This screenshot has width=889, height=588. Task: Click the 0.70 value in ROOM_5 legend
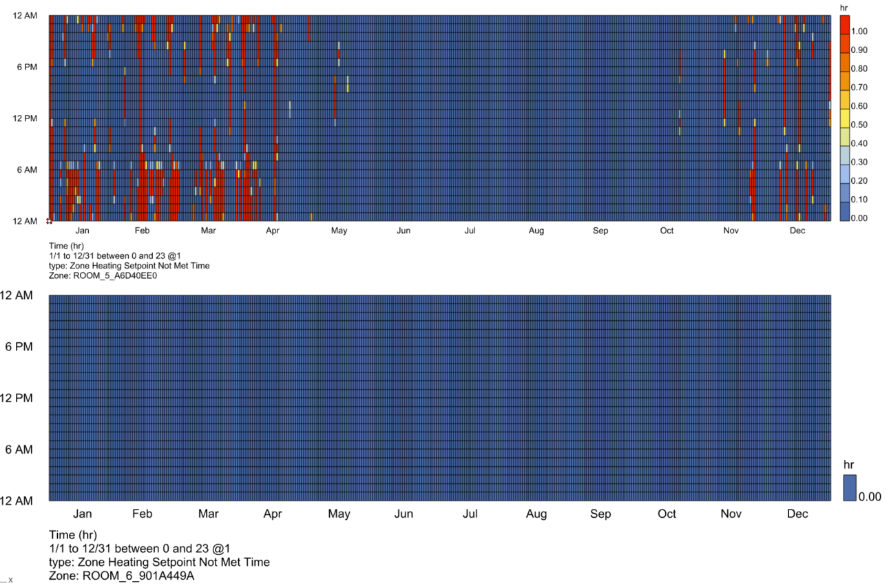click(859, 87)
